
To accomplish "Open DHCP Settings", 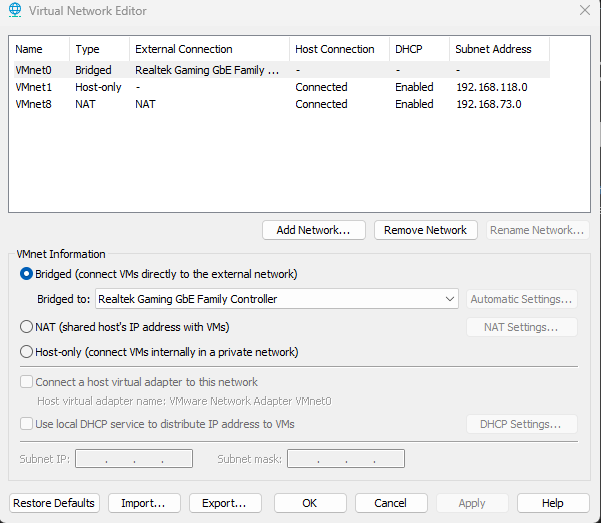I will click(x=522, y=424).
